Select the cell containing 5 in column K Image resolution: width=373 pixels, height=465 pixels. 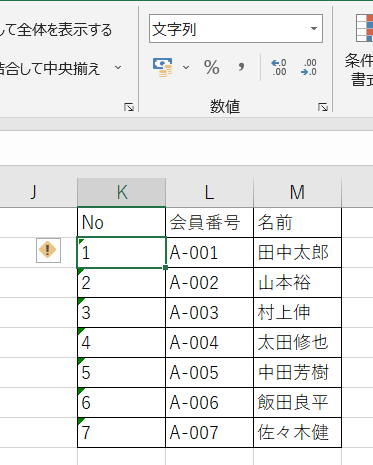point(122,372)
